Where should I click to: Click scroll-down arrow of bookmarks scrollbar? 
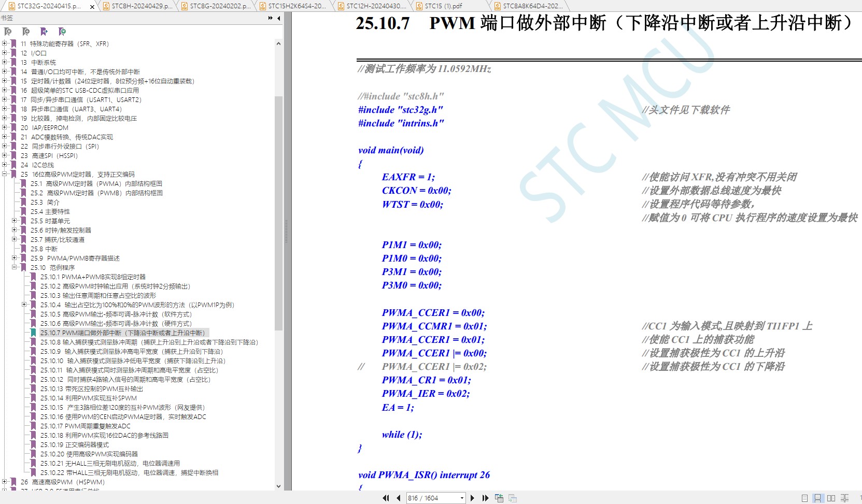[279, 486]
